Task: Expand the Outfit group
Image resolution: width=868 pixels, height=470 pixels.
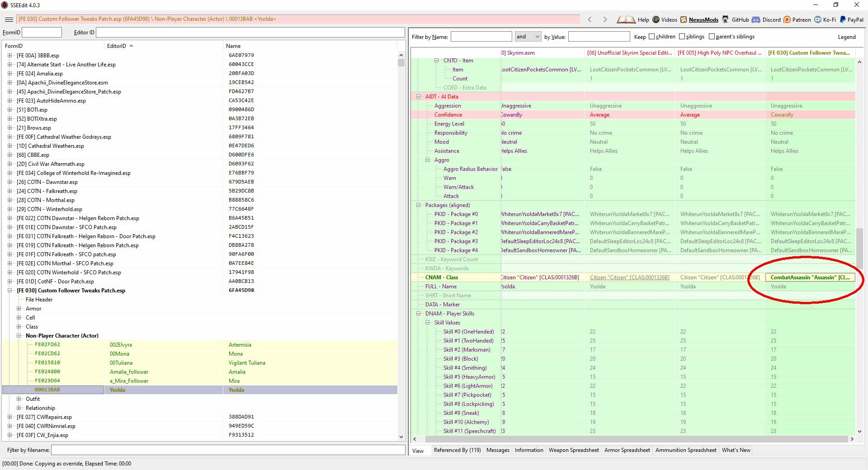Action: point(19,399)
